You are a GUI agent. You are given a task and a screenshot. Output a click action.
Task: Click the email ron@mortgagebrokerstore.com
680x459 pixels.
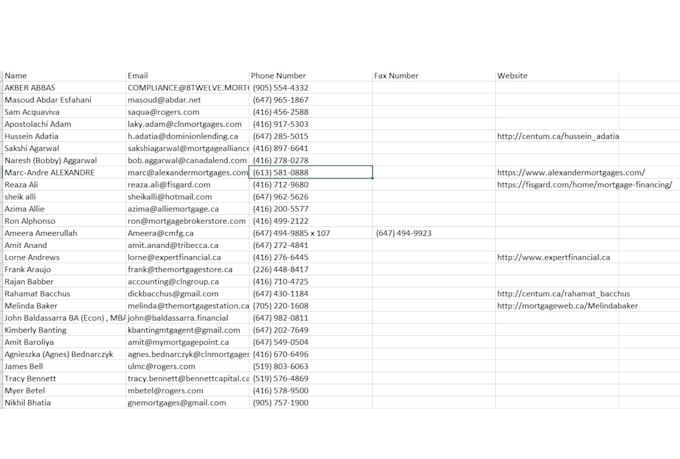187,221
